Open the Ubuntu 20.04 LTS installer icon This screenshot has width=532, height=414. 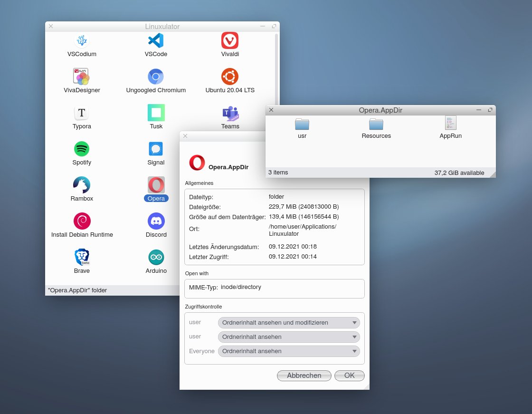pyautogui.click(x=230, y=76)
